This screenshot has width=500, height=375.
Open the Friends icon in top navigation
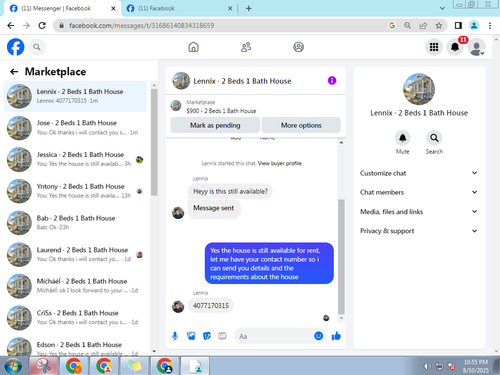[246, 47]
